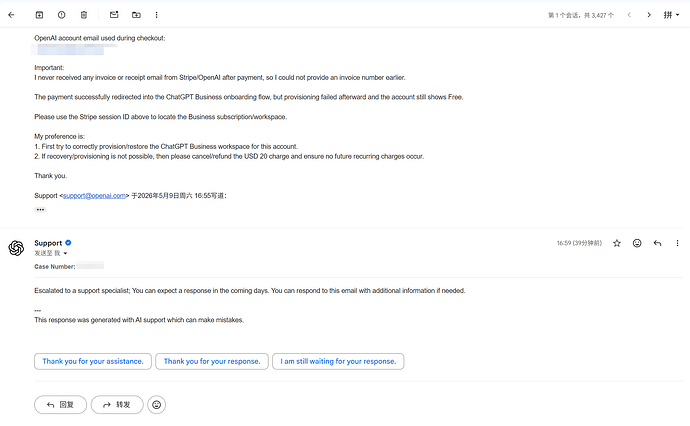Screen dimensions: 690x426
Task: Open input tools dropdown 拼
Action: pyautogui.click(x=672, y=15)
